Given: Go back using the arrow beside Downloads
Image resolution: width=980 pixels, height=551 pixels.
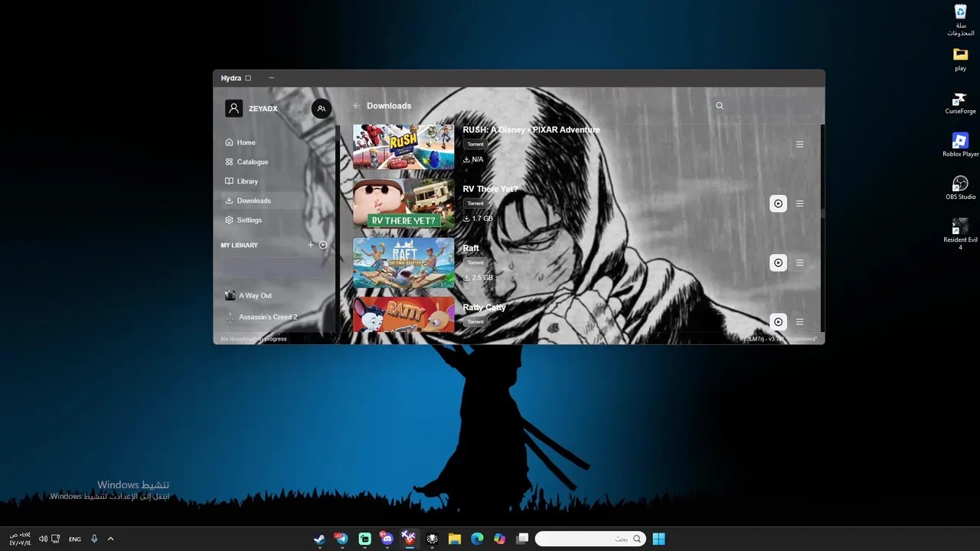Looking at the screenshot, I should 357,106.
